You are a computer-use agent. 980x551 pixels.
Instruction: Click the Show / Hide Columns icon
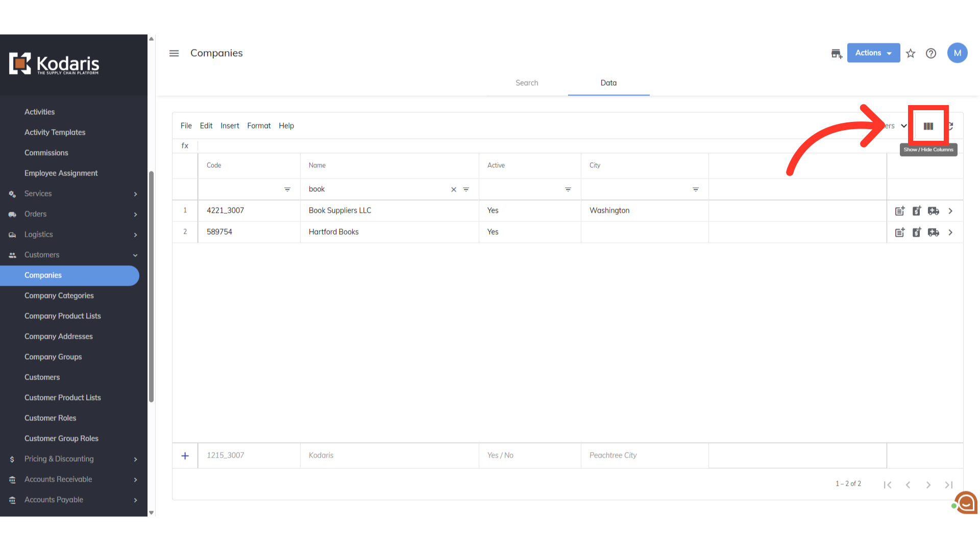click(x=928, y=126)
